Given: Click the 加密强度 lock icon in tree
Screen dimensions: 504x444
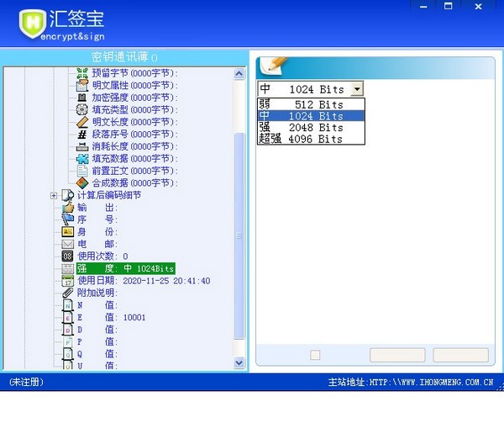Looking at the screenshot, I should pyautogui.click(x=82, y=98).
